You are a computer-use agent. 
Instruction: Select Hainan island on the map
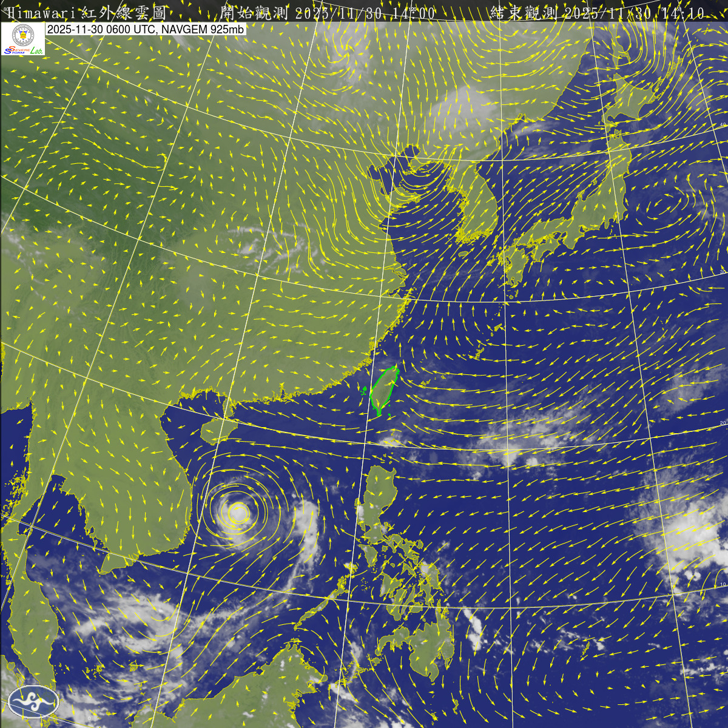coord(214,430)
